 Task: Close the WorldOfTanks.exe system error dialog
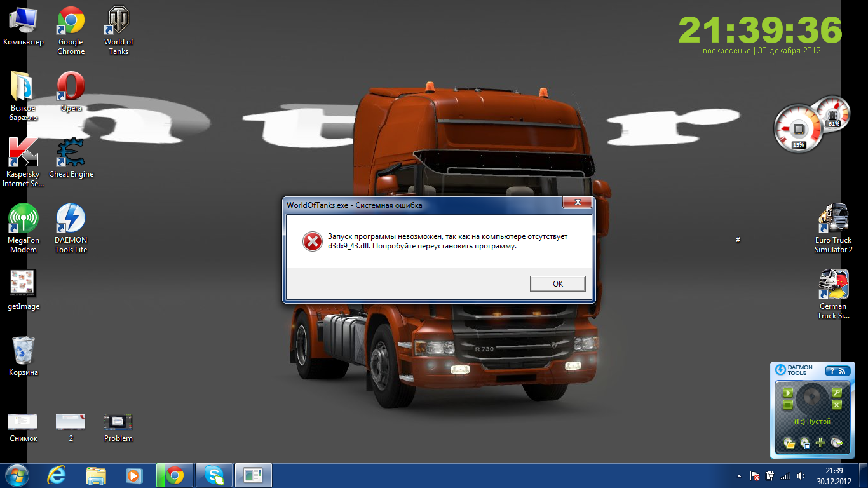[x=578, y=203]
